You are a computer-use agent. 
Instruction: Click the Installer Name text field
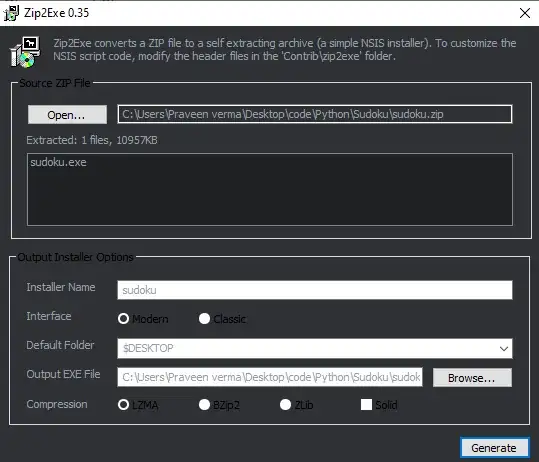[315, 290]
